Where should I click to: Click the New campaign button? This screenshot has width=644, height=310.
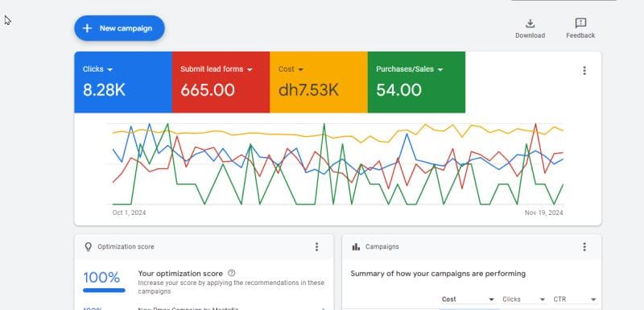pyautogui.click(x=119, y=28)
